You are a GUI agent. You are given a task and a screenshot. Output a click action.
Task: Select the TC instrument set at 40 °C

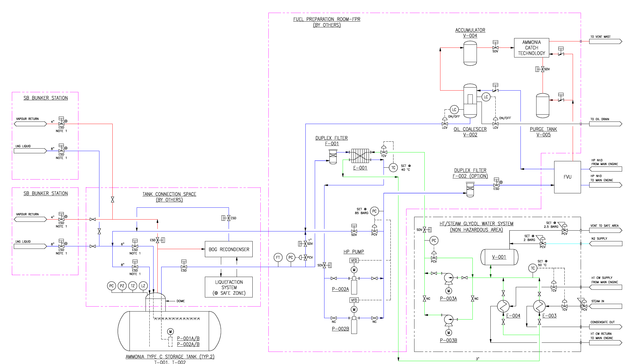(393, 168)
